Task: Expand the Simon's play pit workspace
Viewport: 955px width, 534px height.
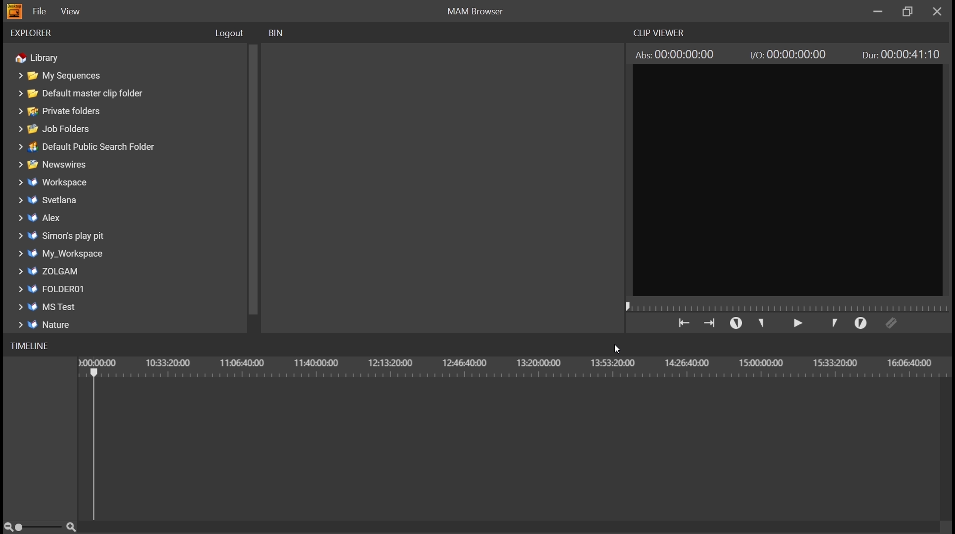Action: (x=21, y=236)
